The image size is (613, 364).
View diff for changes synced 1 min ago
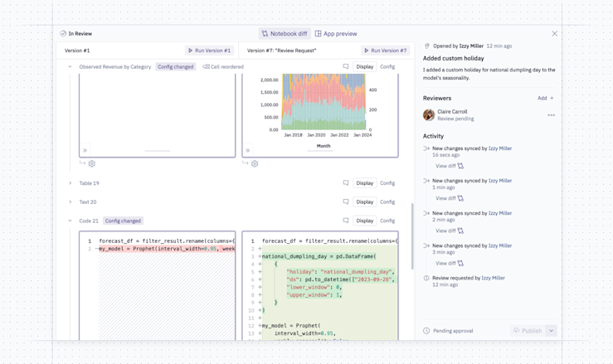(450, 199)
